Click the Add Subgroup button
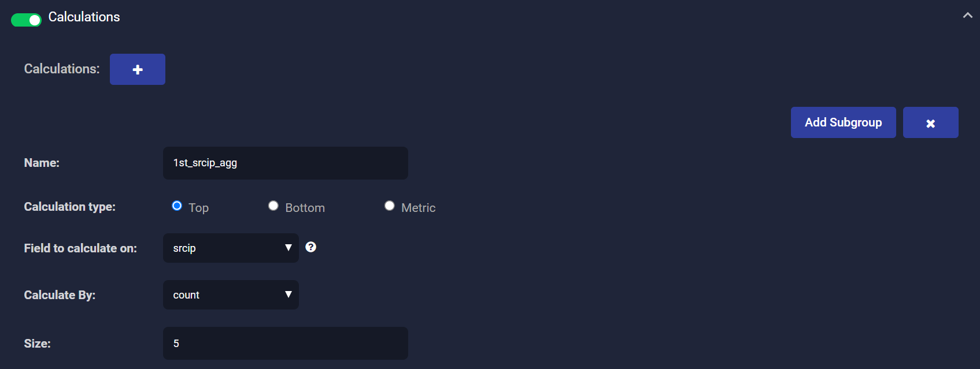The image size is (980, 369). (843, 122)
